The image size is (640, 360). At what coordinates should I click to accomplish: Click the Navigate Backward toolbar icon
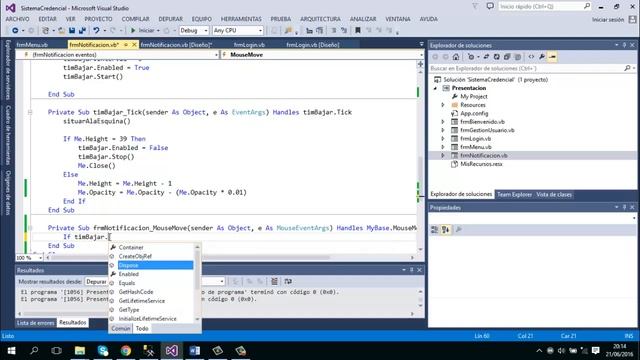click(15, 31)
